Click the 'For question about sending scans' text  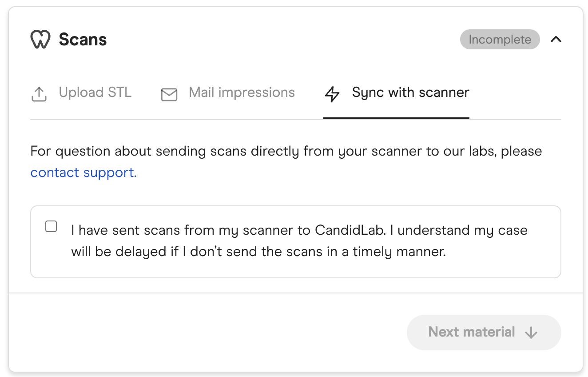tap(222, 151)
